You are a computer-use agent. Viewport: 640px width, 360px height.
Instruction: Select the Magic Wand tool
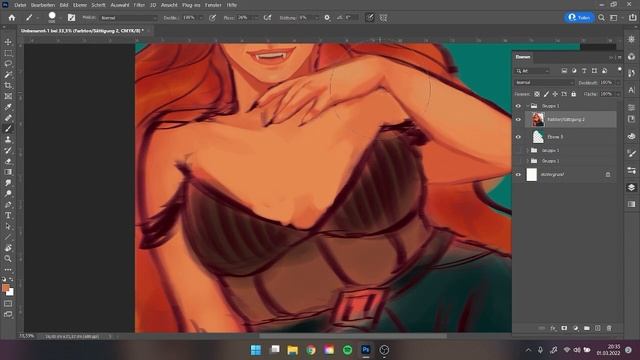pos(8,75)
